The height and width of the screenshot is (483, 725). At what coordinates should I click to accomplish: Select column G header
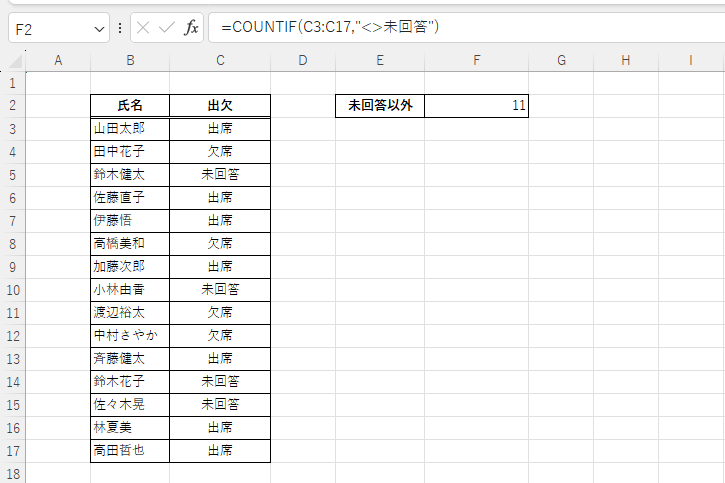561,60
